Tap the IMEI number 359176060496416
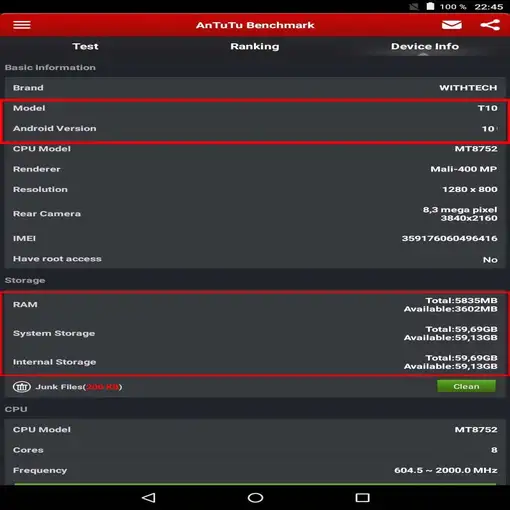 (x=450, y=238)
